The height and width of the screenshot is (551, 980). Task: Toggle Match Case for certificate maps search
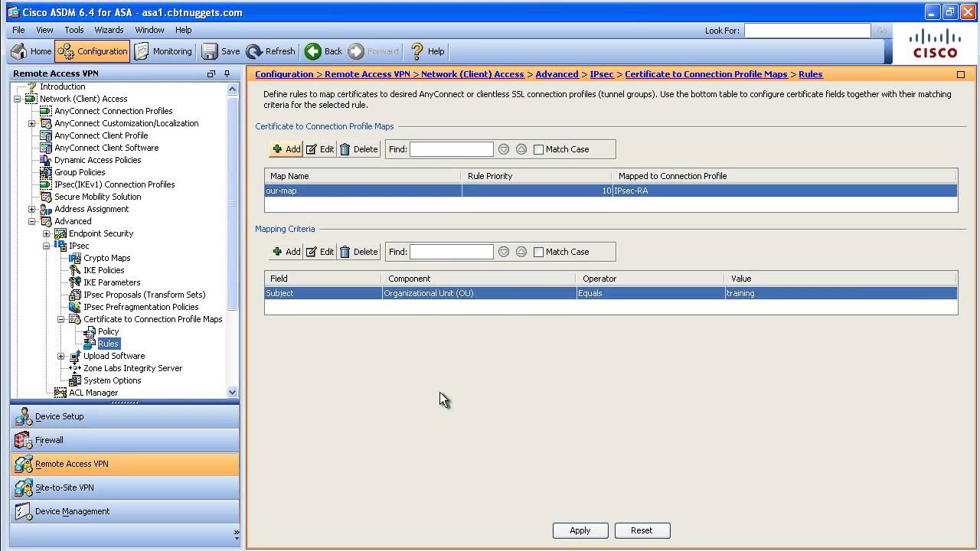pos(538,149)
